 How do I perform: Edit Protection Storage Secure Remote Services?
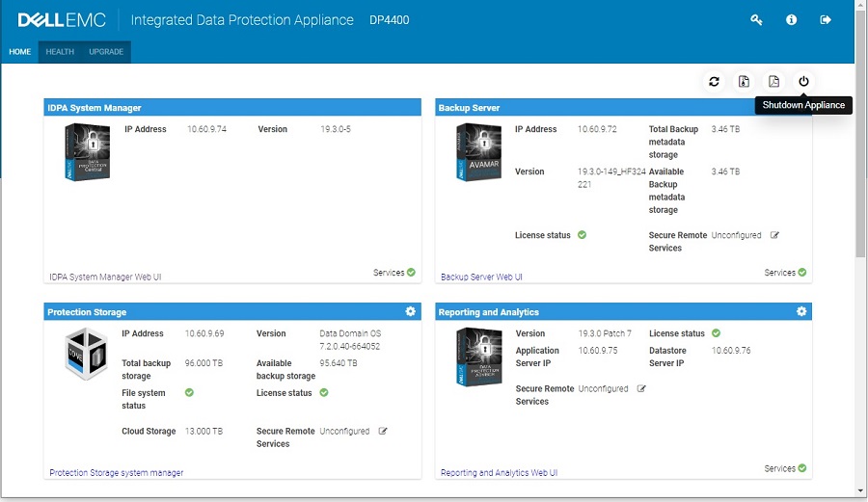[383, 432]
